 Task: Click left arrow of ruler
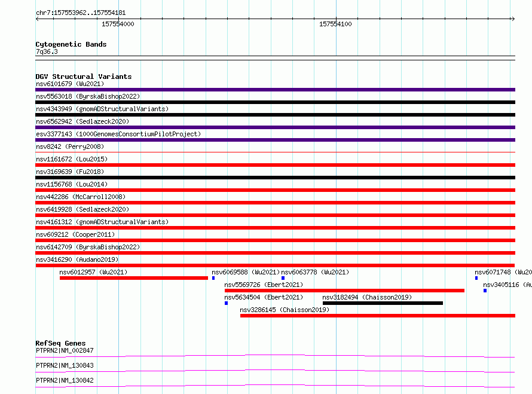point(37,19)
